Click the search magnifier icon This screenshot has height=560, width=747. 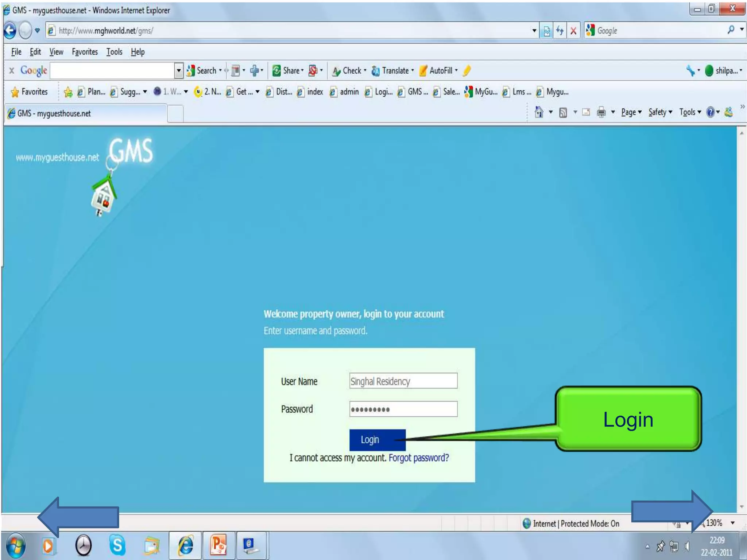pos(731,30)
